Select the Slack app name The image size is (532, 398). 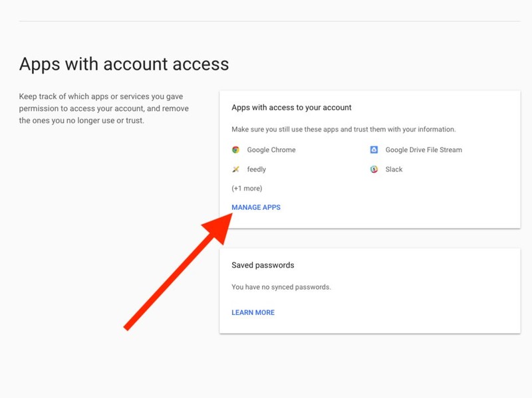[394, 169]
